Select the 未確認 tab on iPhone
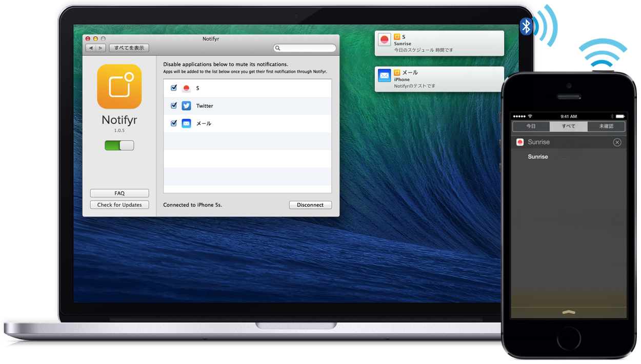Image resolution: width=641 pixels, height=364 pixels. tap(607, 126)
